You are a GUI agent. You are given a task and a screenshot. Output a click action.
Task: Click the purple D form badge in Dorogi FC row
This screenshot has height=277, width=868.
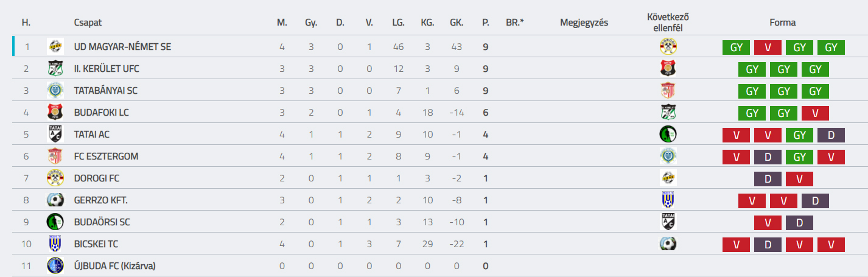(x=768, y=178)
